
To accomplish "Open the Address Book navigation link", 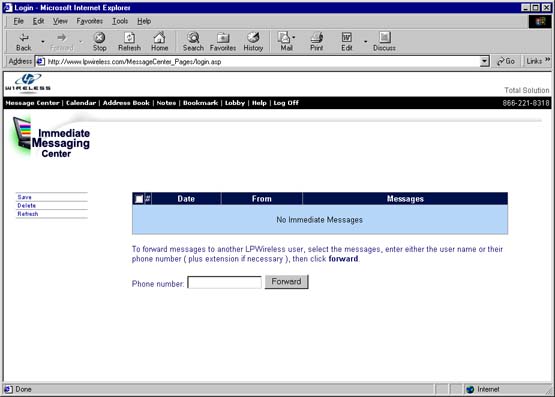I will point(126,103).
